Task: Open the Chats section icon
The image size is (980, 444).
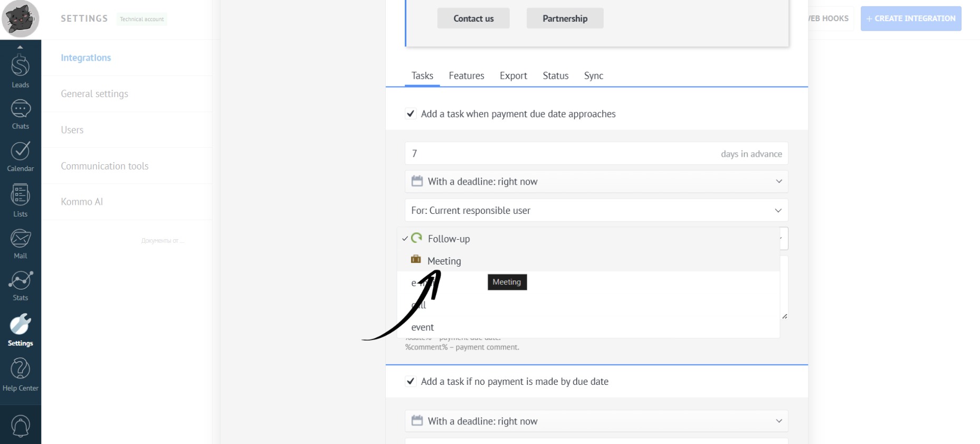Action: (x=20, y=114)
